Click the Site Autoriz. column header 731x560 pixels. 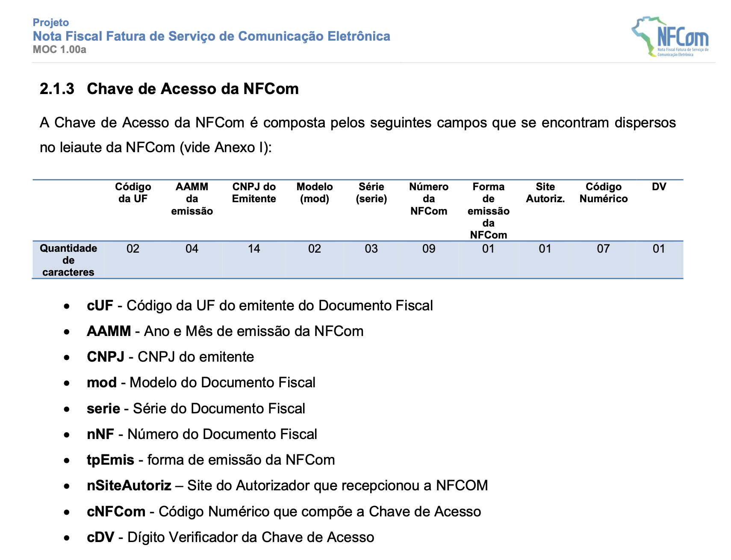click(545, 193)
